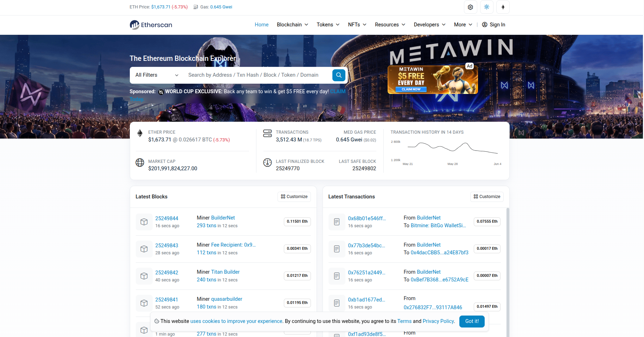Viewport: 644px width, 337px height.
Task: Open Fee Recipient: 0x9... miner link
Action: [x=233, y=245]
